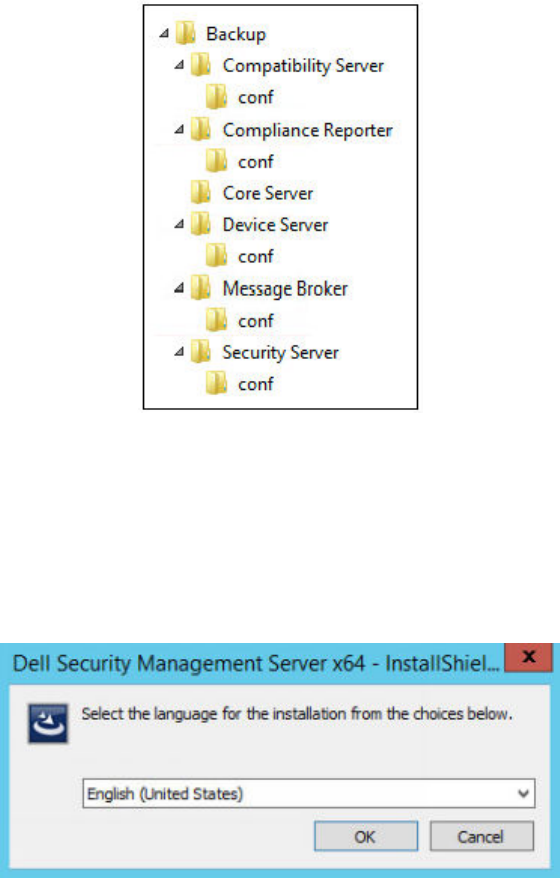
Task: Click the Compatibility Server folder icon
Action: coord(200,66)
